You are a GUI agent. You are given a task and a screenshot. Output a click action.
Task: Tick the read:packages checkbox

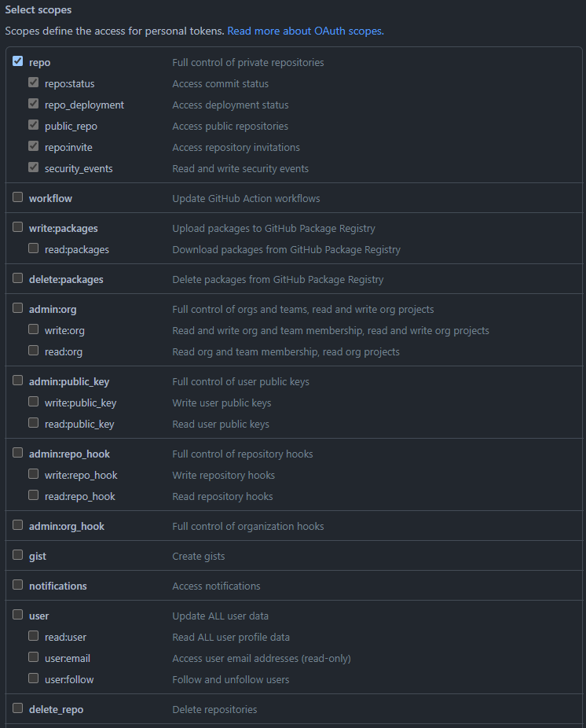coord(34,248)
